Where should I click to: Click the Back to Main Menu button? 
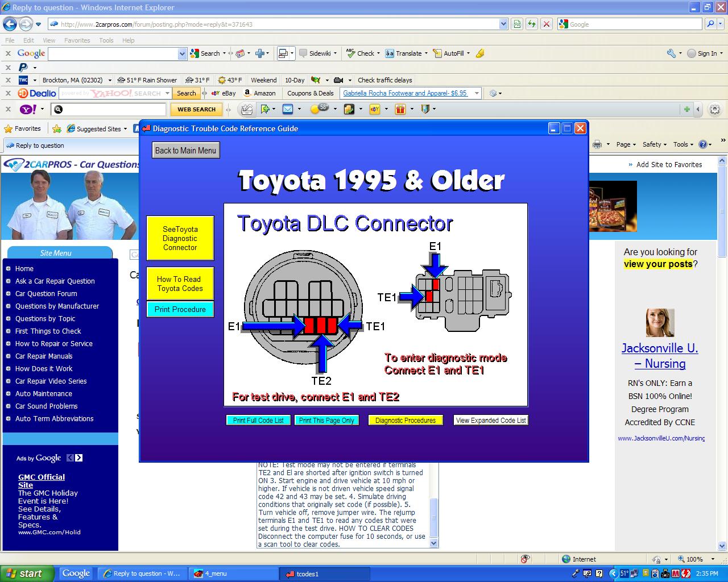(185, 151)
